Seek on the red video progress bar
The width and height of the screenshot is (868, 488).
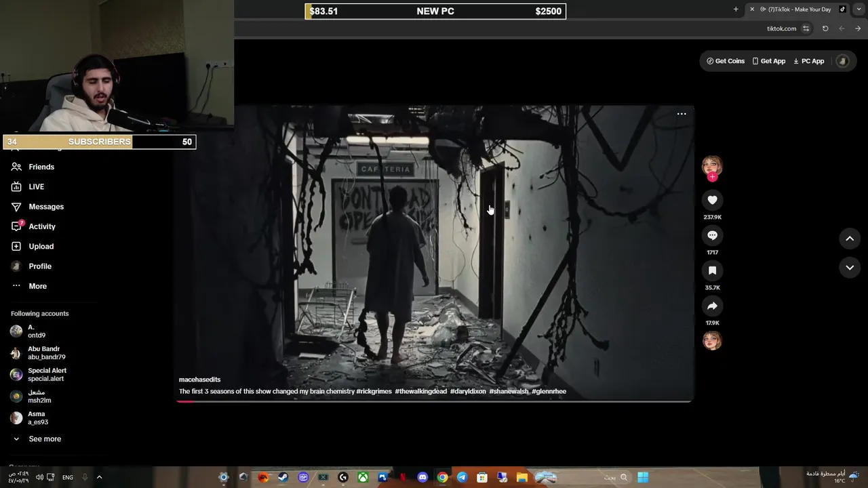434,401
